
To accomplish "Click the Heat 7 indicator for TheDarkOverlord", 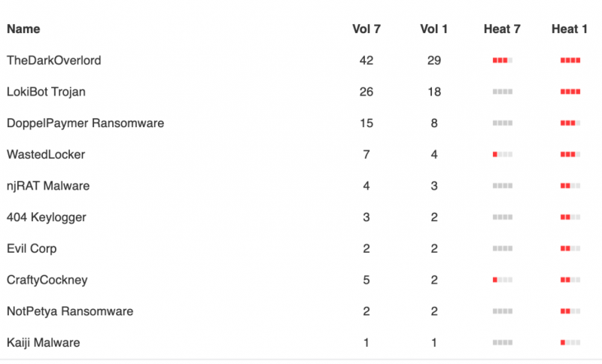I will coord(503,60).
